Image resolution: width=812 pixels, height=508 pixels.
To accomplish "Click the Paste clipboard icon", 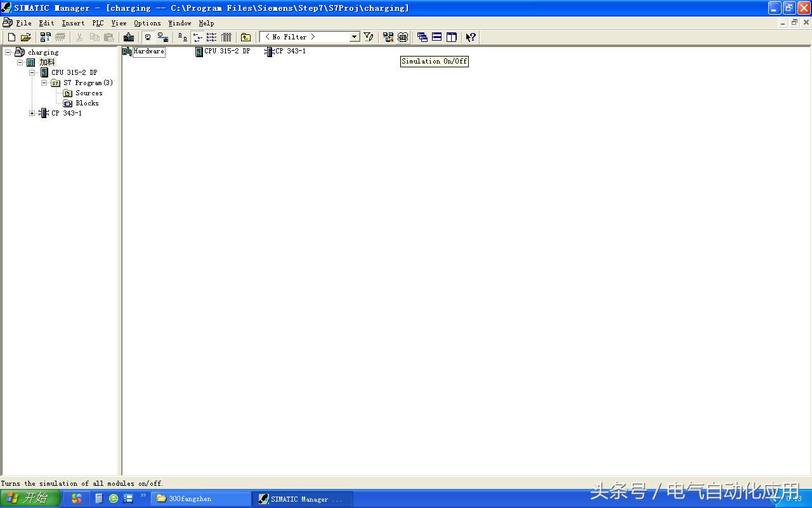I will click(x=109, y=37).
